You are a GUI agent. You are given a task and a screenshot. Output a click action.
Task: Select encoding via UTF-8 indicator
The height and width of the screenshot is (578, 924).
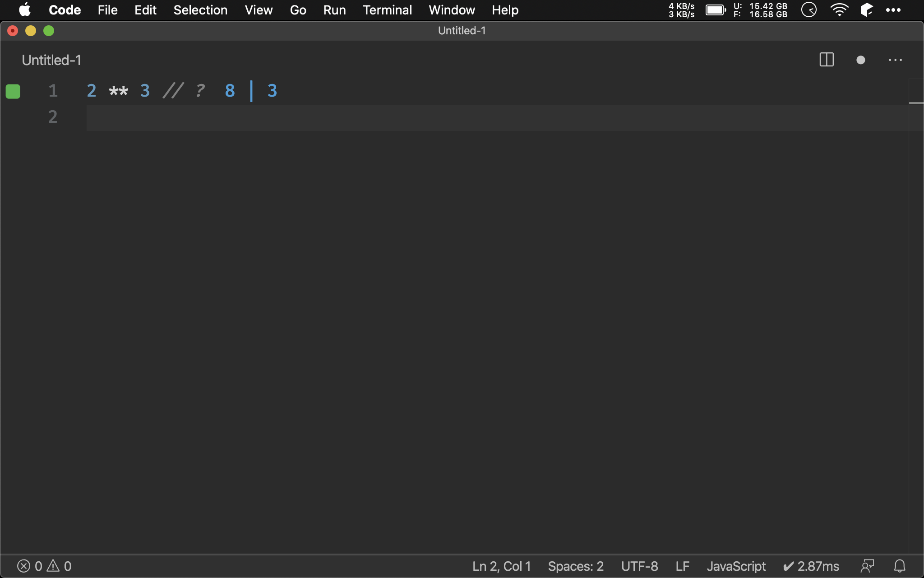pos(639,566)
